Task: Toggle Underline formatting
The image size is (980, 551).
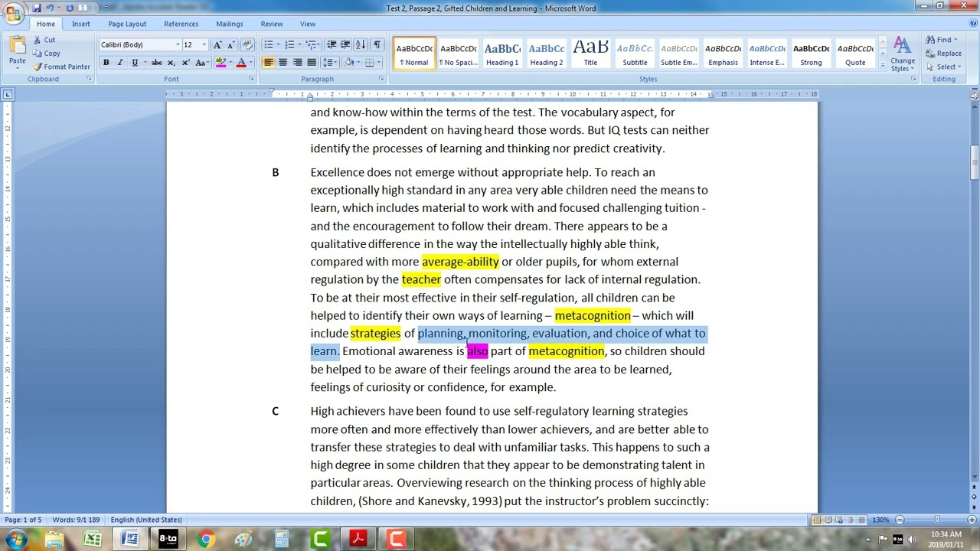Action: point(135,63)
